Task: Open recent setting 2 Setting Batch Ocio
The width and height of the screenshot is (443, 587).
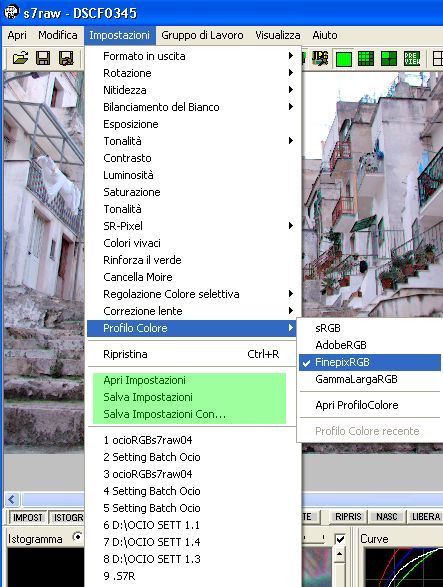Action: point(193,457)
